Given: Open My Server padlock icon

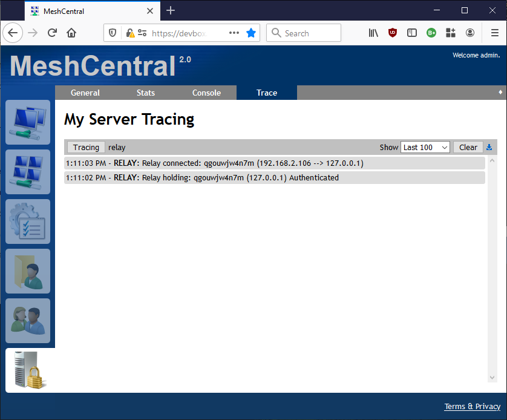Looking at the screenshot, I should 28,370.
